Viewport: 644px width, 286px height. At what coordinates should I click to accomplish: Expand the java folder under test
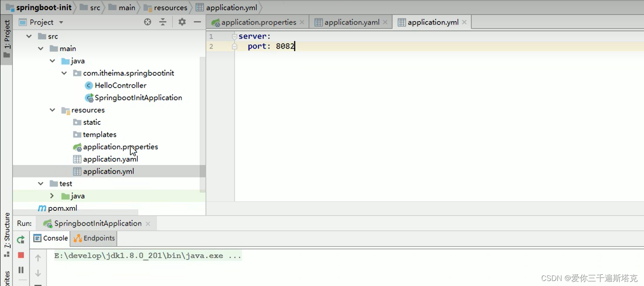click(52, 196)
